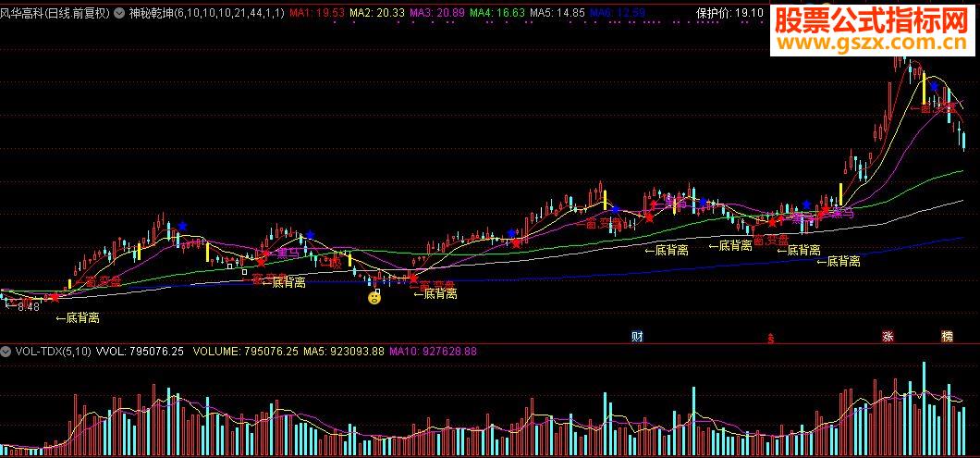Click the 神秘乾坤(6,10,10,10,21,44,1,1) indicator label

pyautogui.click(x=207, y=13)
